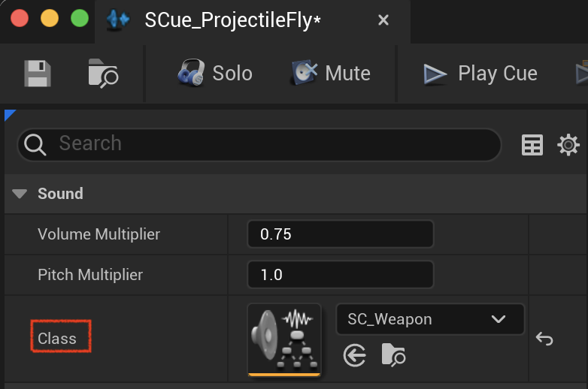Click the Class property label
The height and width of the screenshot is (389, 588).
[57, 339]
